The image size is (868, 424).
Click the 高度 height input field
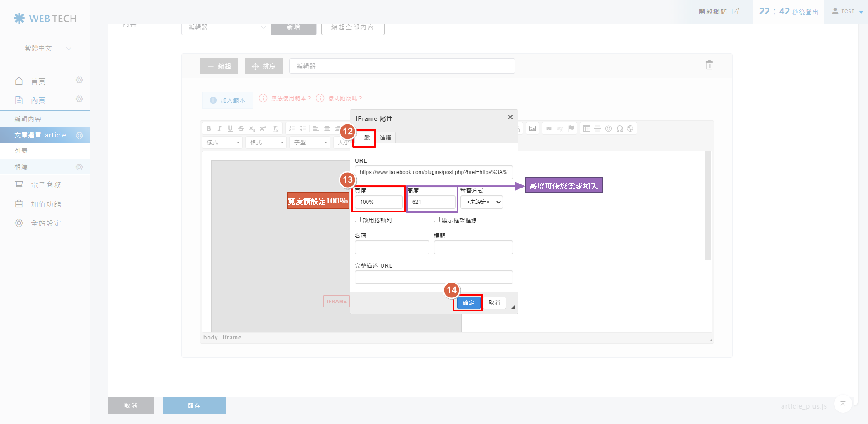[432, 202]
